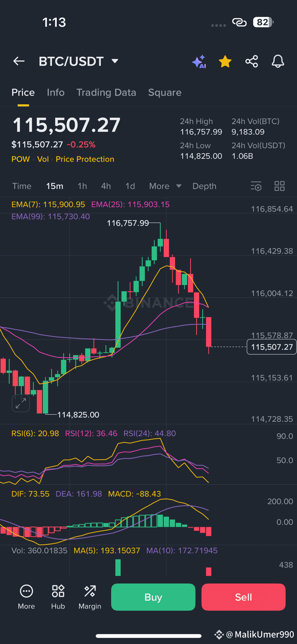The height and width of the screenshot is (644, 297).
Task: Open the Square tab
Action: point(165,93)
